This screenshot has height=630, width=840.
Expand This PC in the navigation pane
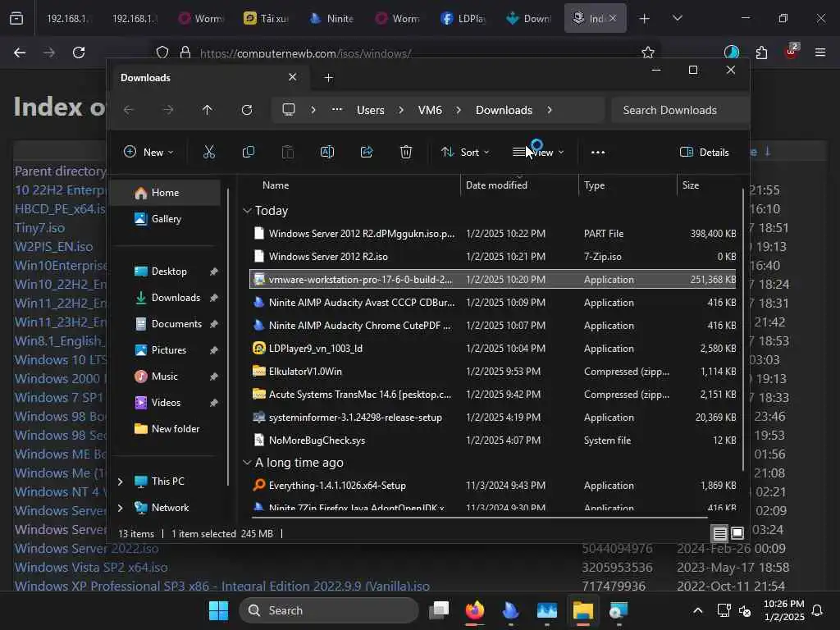coord(121,482)
